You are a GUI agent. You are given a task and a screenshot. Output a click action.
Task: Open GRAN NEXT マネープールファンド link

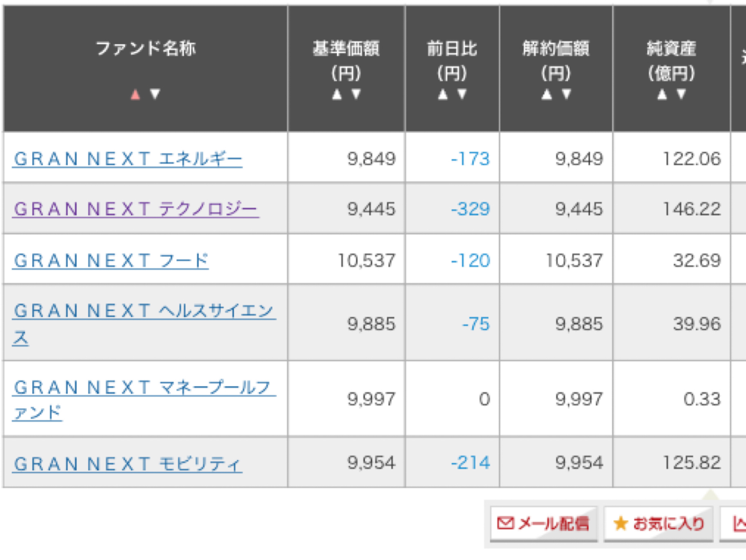[x=144, y=387]
